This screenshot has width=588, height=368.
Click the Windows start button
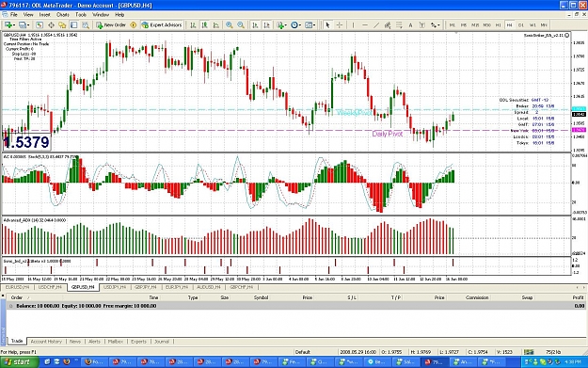20,362
